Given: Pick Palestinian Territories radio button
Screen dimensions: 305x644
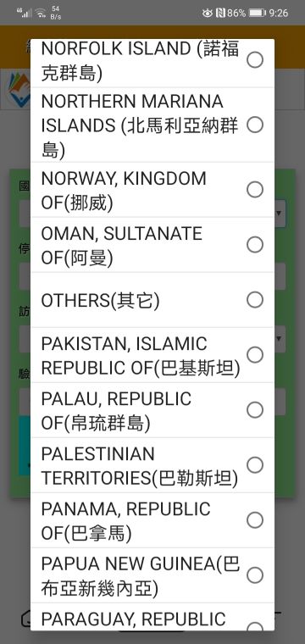Looking at the screenshot, I should [255, 465].
